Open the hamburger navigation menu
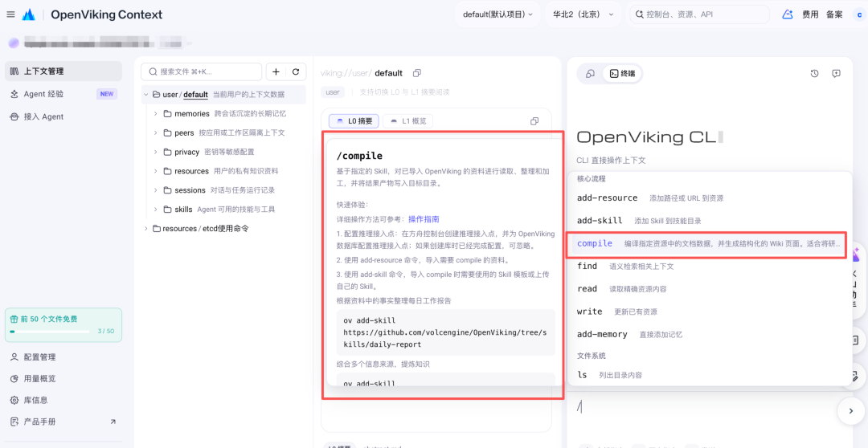Screen dimensions: 868x448 [x=10, y=14]
